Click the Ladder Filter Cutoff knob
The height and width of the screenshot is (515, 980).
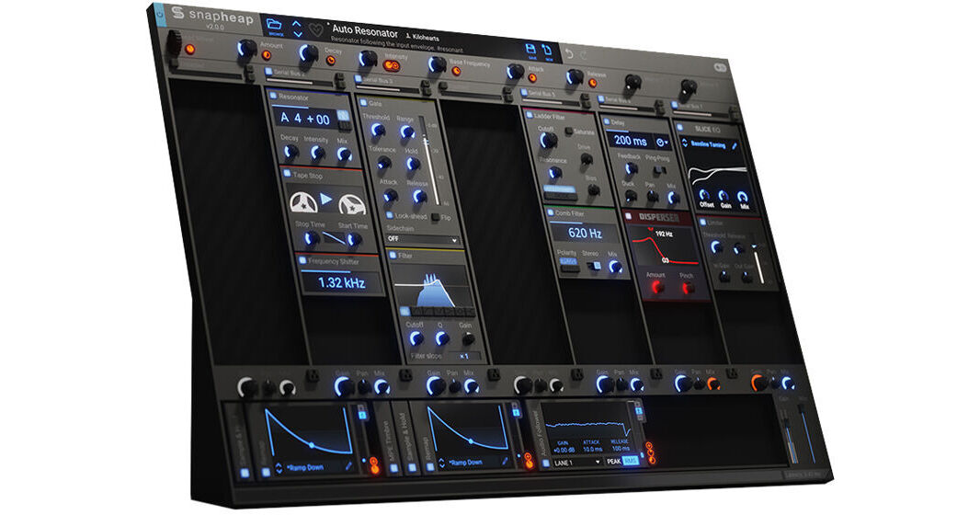click(x=548, y=141)
